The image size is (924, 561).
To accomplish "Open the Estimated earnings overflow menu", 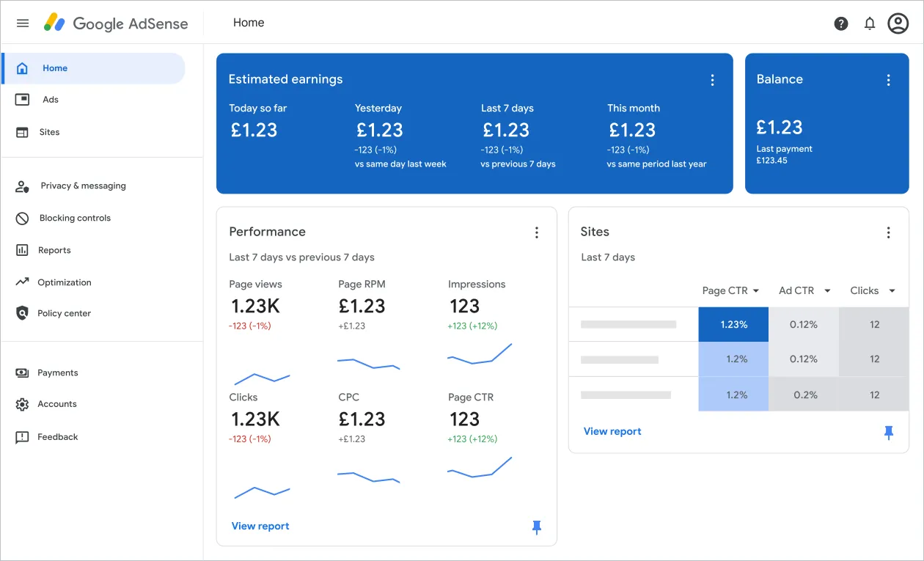I will pos(712,79).
